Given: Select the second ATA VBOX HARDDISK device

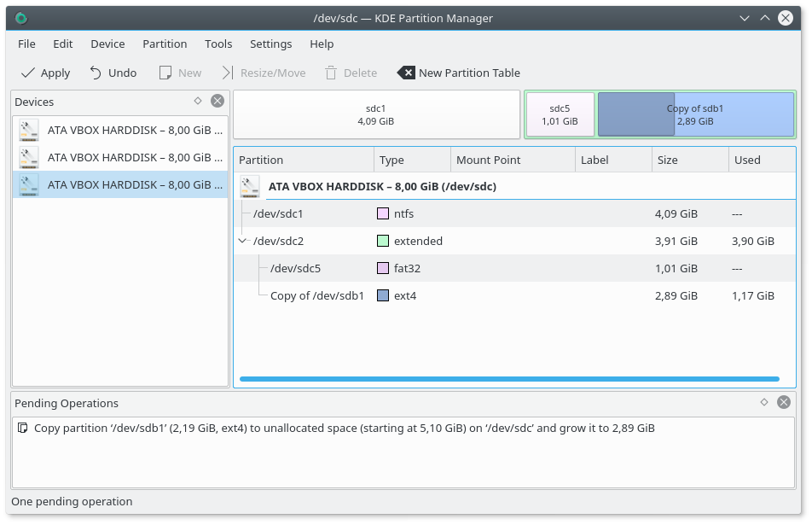Looking at the screenshot, I should coord(119,158).
